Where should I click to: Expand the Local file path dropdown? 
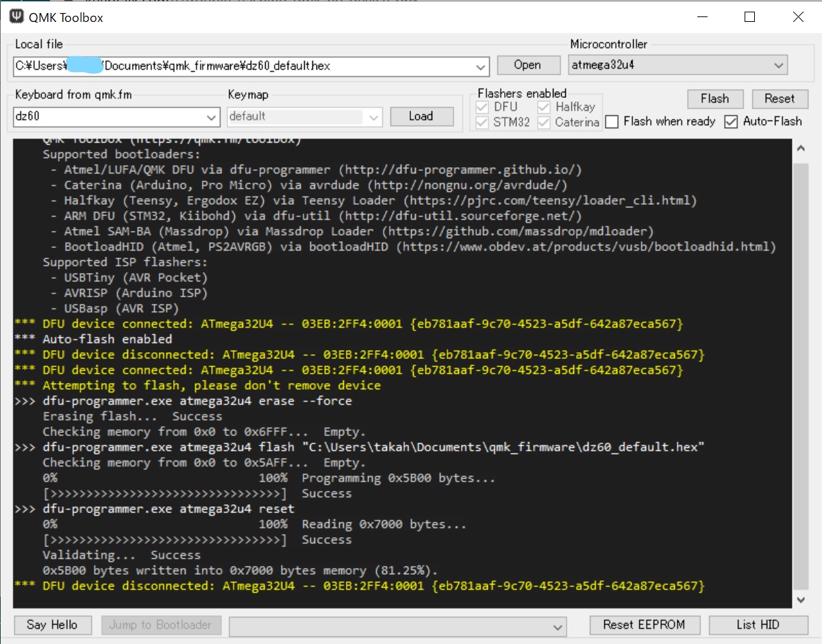click(x=482, y=66)
